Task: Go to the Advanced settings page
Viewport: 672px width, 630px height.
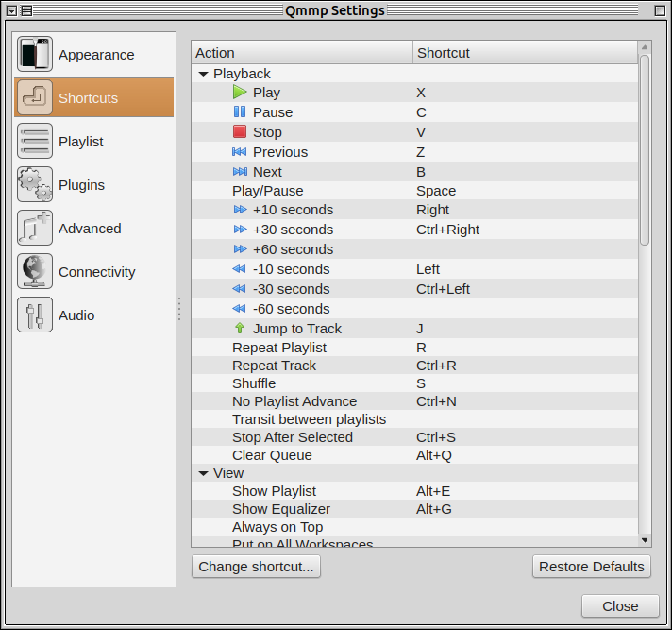Action: 93,228
